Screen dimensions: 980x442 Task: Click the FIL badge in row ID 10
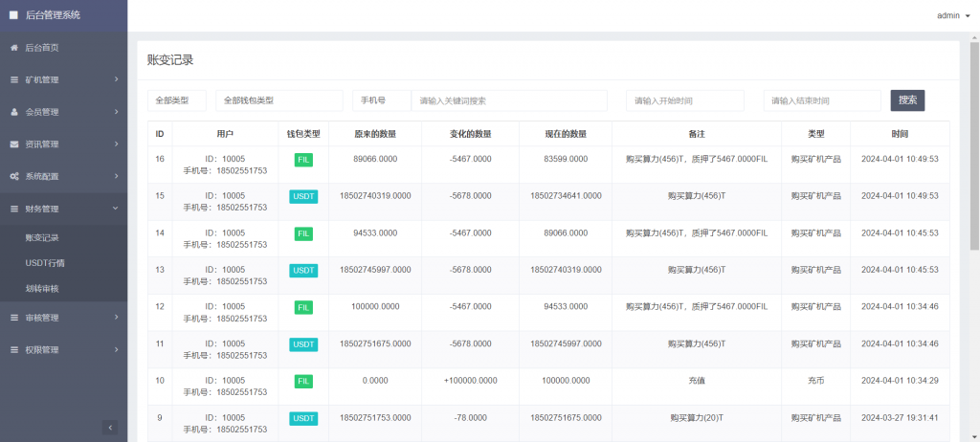[x=303, y=382]
